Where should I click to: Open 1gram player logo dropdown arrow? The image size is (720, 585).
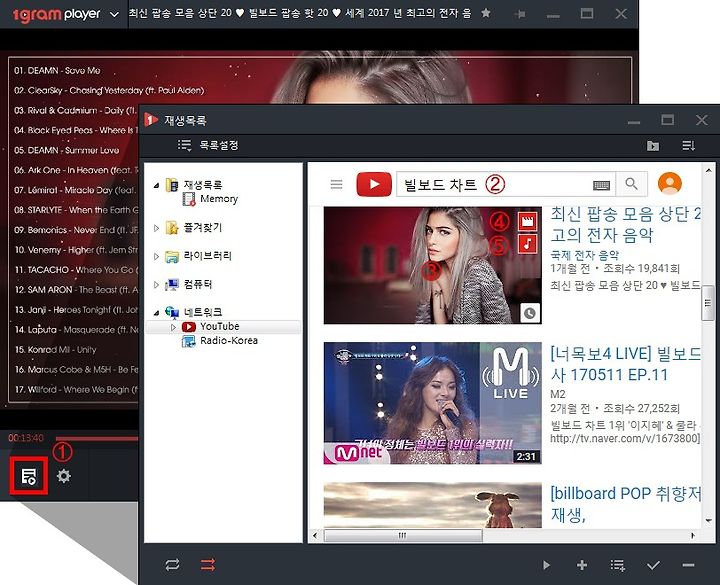(x=114, y=14)
